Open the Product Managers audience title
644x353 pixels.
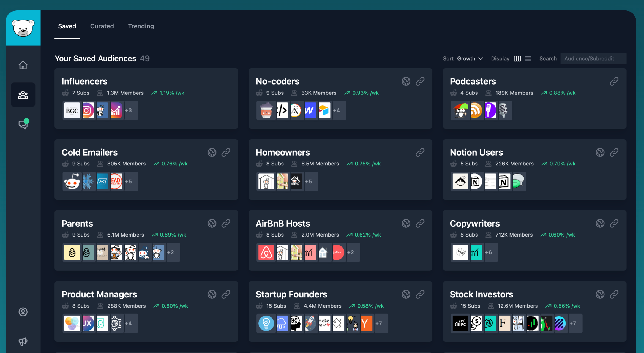99,294
